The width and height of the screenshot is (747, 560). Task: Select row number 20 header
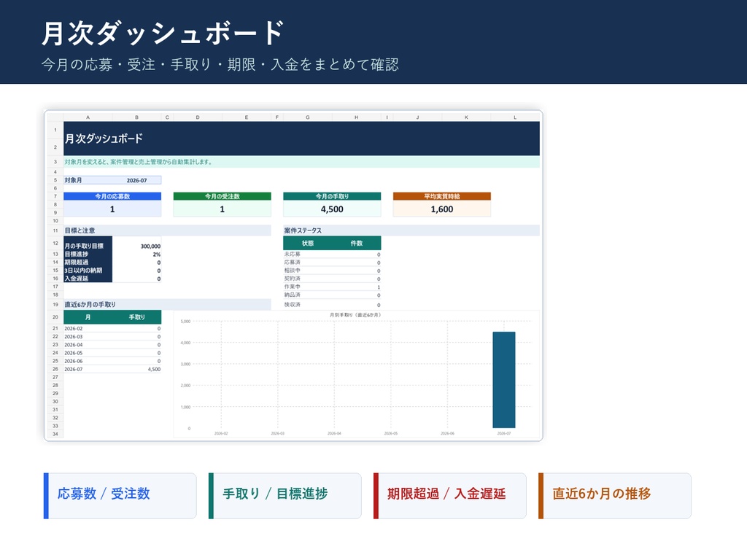coord(55,317)
